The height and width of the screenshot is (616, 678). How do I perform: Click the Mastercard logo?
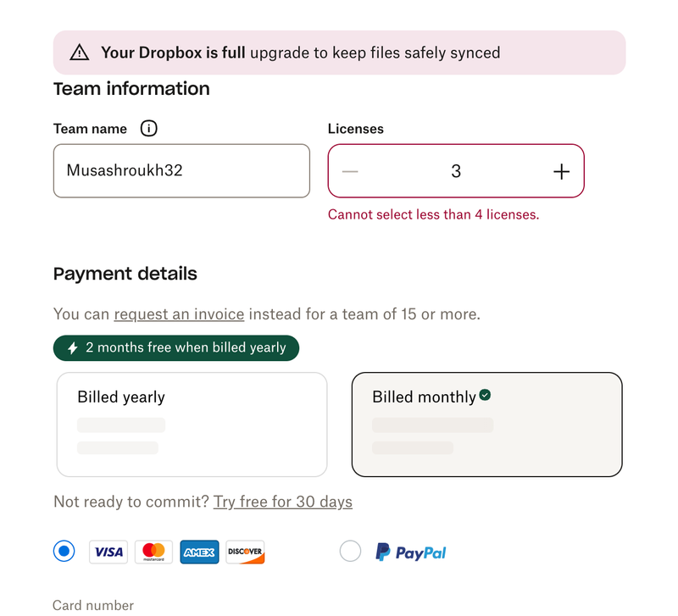[153, 552]
